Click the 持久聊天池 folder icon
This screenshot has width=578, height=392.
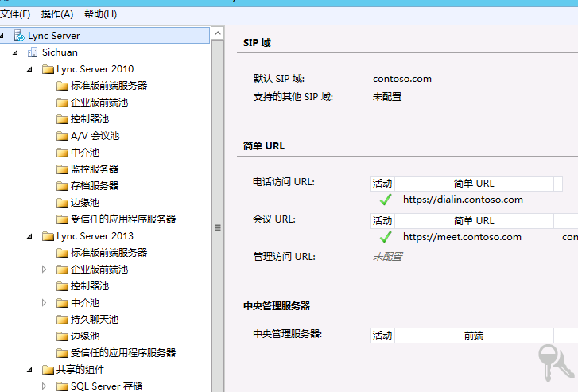(62, 320)
